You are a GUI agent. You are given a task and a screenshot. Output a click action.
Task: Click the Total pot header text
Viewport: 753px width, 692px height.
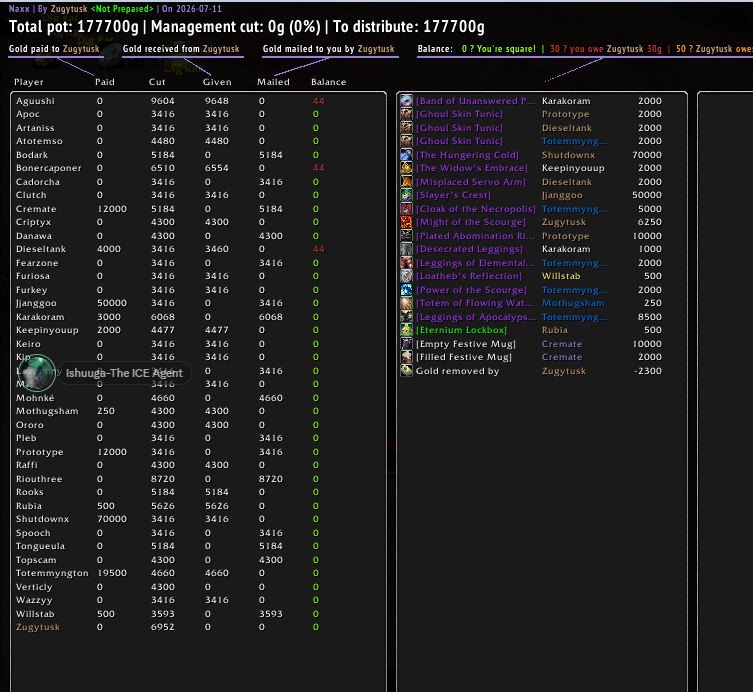73,26
